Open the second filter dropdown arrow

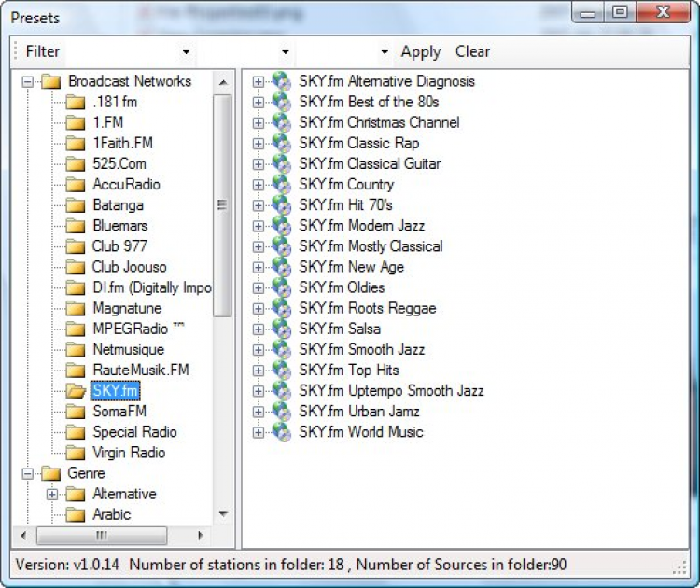[286, 52]
